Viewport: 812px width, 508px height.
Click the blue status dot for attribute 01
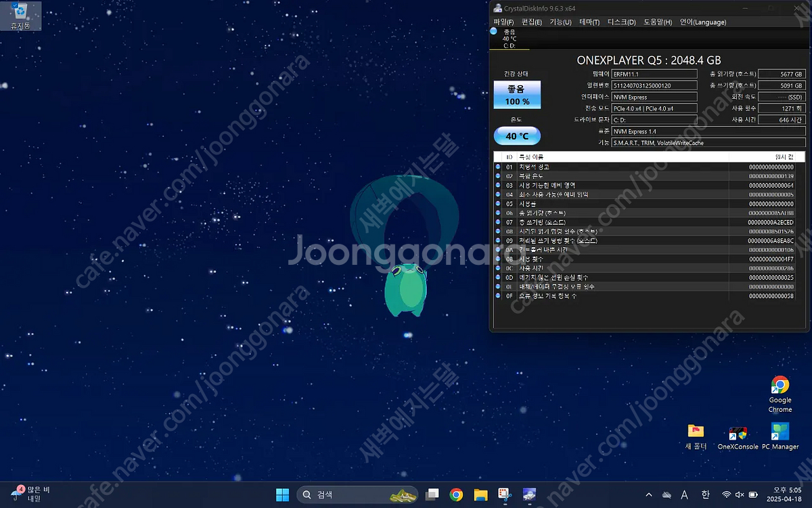coord(498,167)
